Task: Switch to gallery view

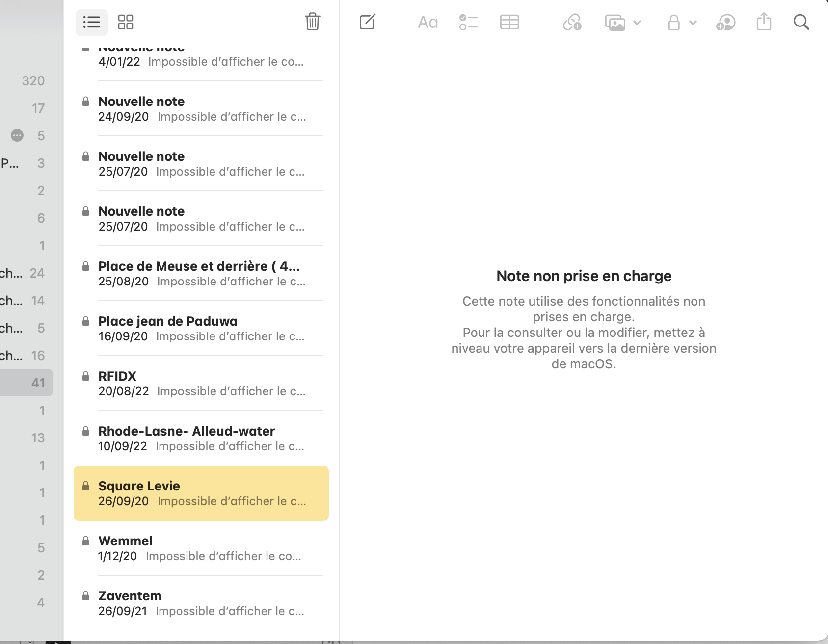Action: [x=126, y=22]
